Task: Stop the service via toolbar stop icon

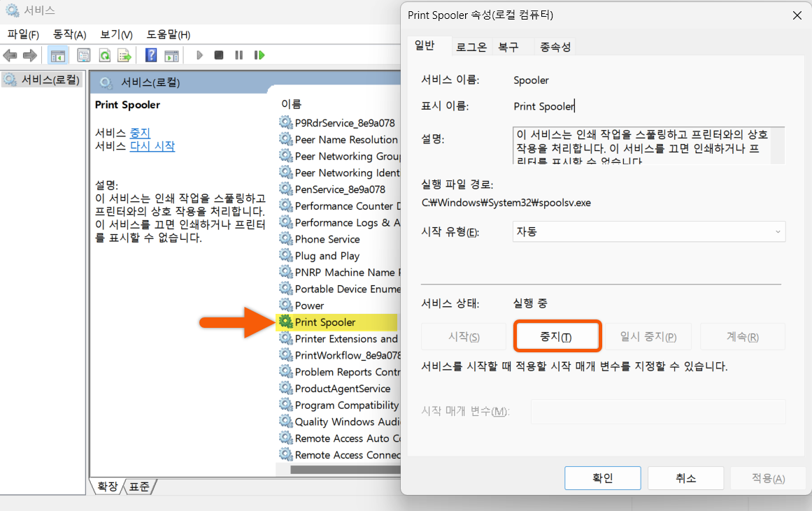Action: [x=218, y=55]
